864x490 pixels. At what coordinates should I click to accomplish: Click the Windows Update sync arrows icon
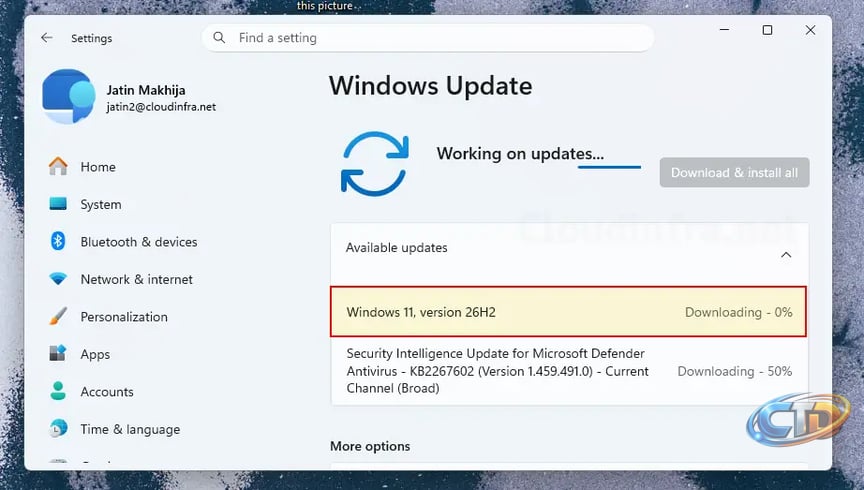click(375, 164)
